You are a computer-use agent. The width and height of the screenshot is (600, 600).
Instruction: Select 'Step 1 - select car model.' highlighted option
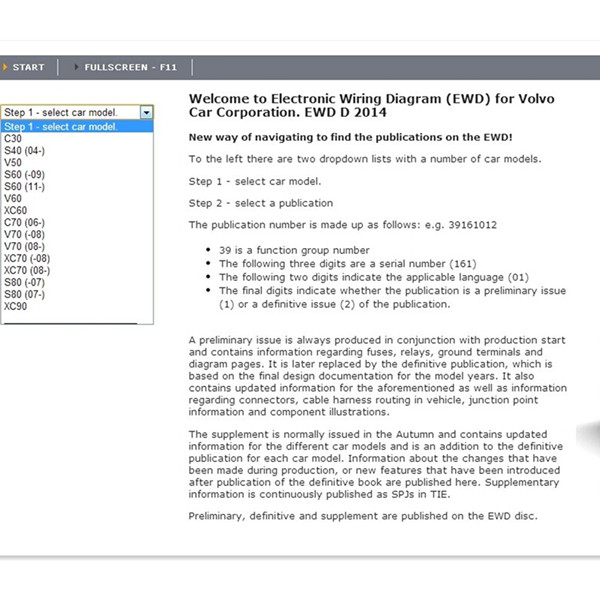pos(60,127)
